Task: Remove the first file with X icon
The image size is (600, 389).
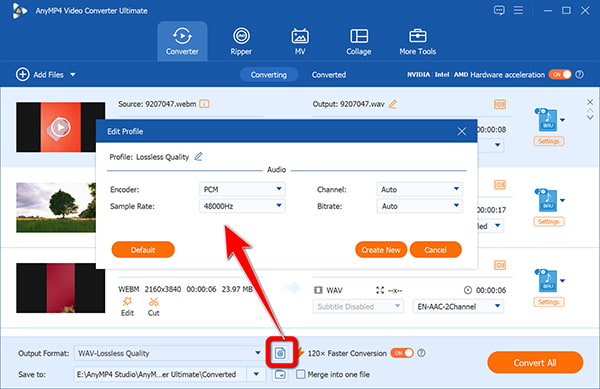Action: pos(590,102)
